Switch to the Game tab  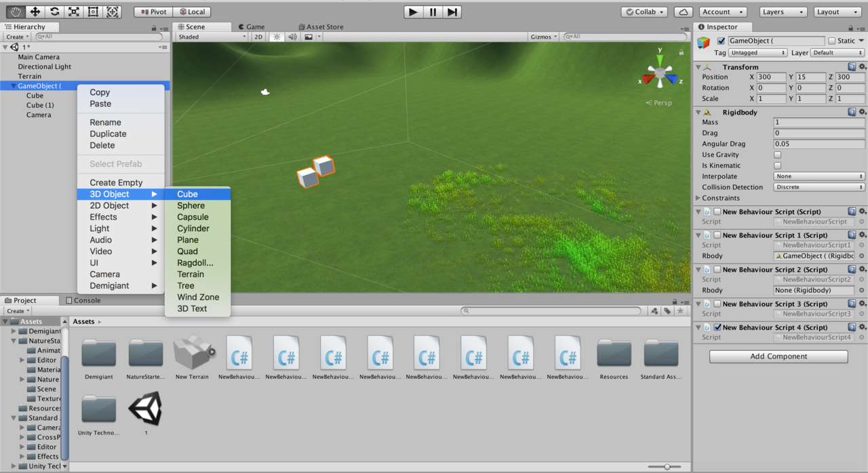point(251,26)
